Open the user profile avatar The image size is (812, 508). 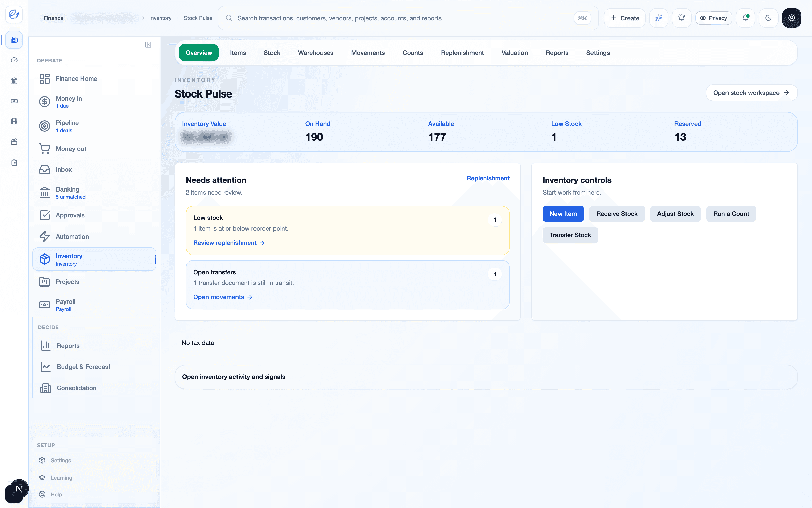tap(791, 18)
